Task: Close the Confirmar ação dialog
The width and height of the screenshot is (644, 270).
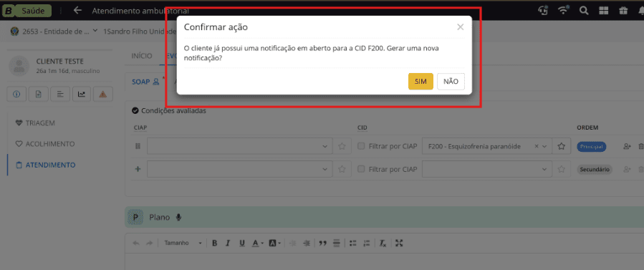Action: coord(461,27)
